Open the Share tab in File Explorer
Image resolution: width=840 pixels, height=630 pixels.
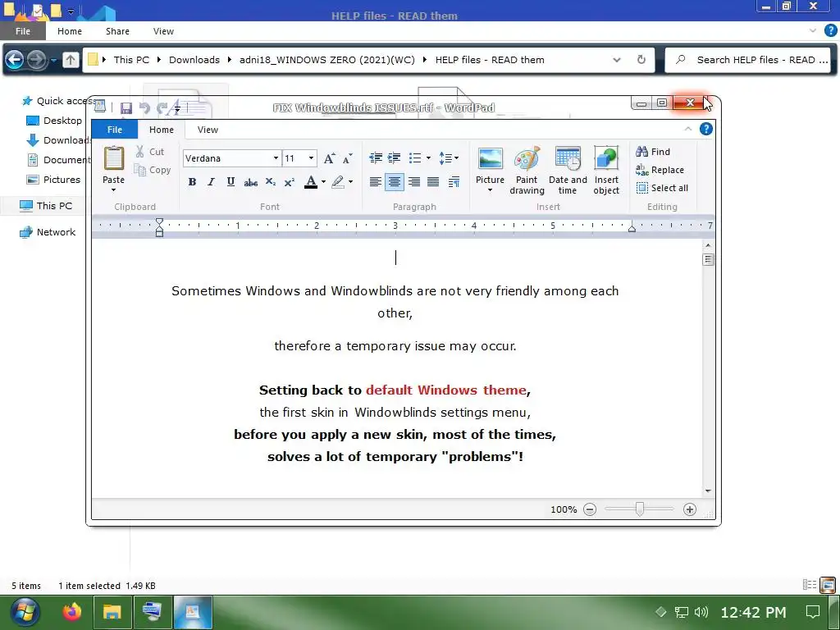click(117, 31)
